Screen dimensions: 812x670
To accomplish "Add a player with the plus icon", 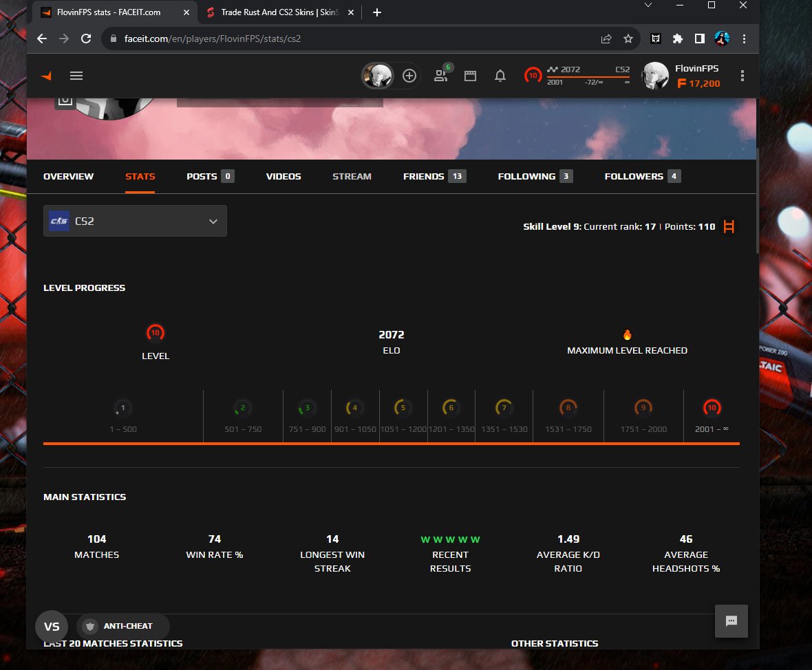I will coord(409,76).
